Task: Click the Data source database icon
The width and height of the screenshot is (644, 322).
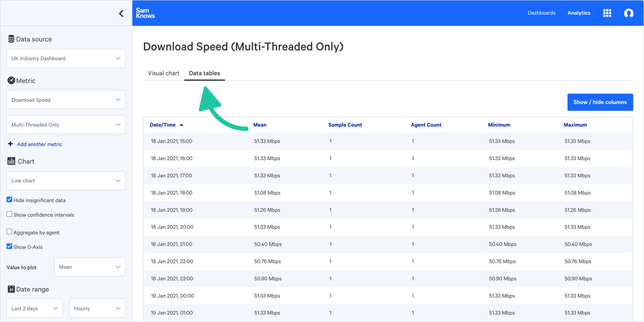Action: click(x=11, y=39)
